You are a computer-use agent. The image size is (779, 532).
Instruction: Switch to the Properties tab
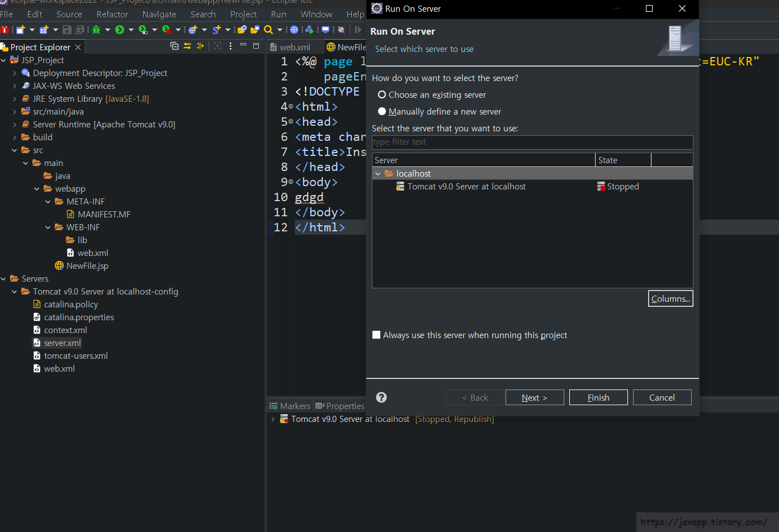click(x=340, y=406)
